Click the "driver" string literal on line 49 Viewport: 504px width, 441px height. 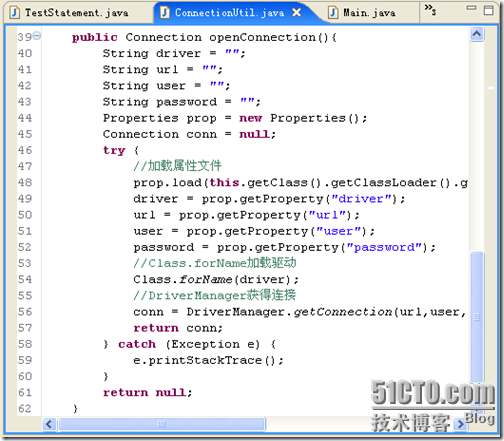361,199
